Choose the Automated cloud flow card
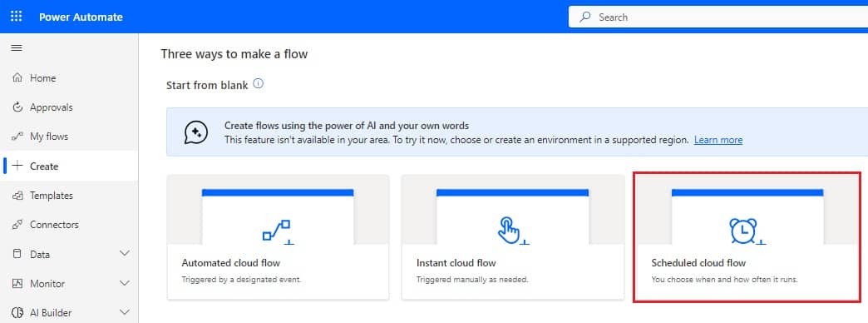 coord(278,237)
